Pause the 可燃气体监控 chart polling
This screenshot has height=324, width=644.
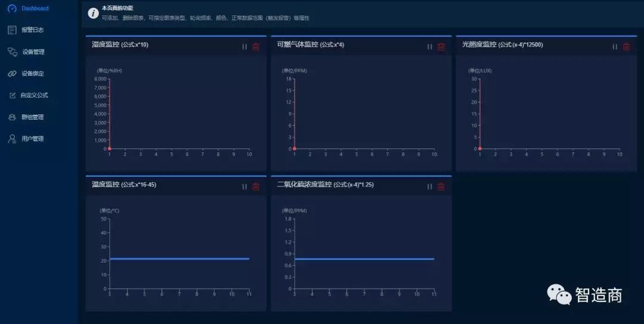pyautogui.click(x=429, y=46)
